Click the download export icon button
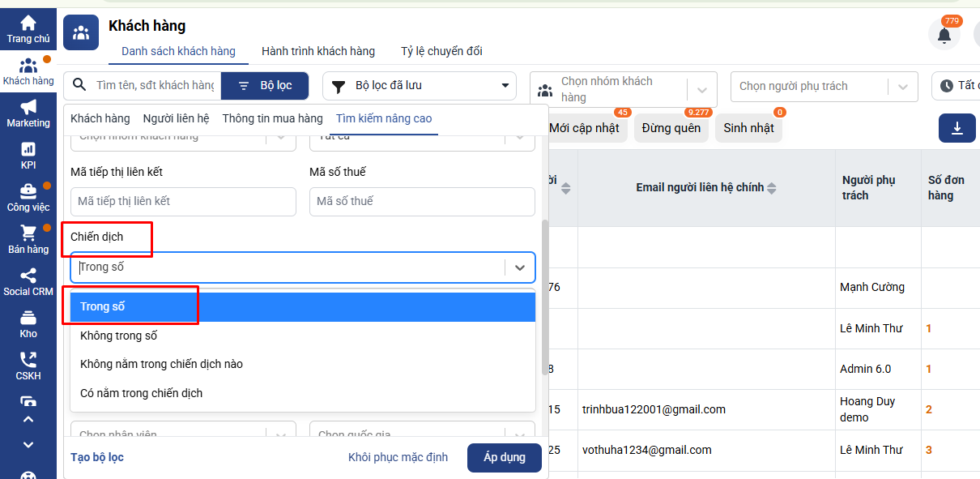 [x=957, y=128]
